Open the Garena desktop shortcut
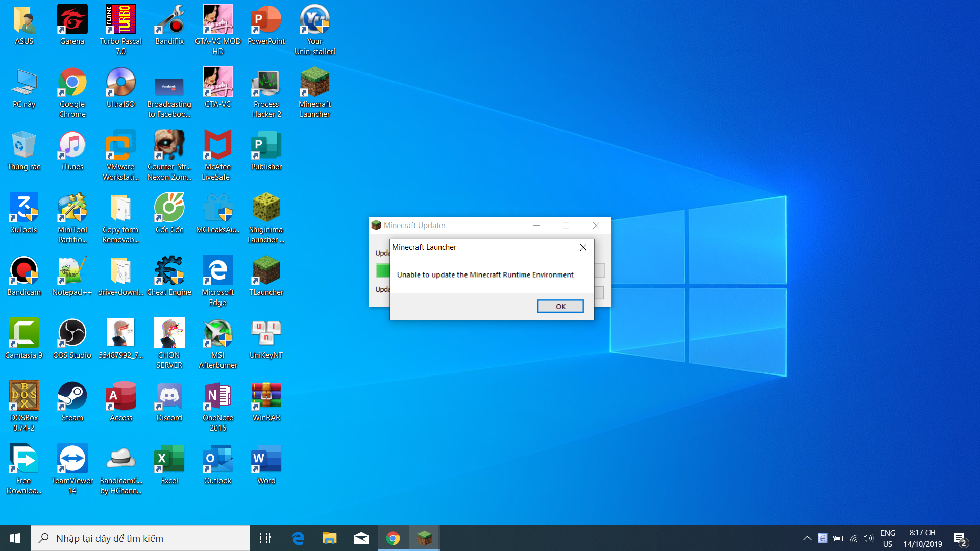980x551 pixels. point(72,24)
